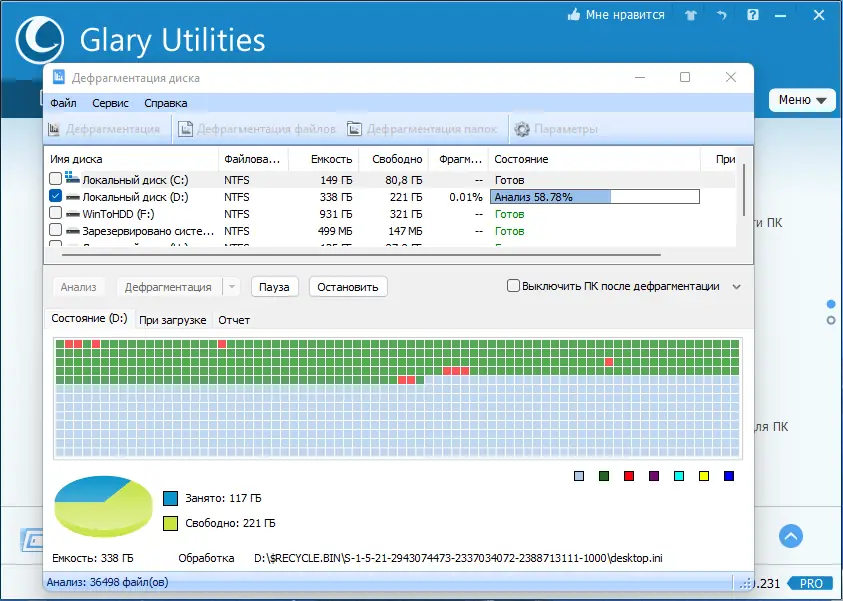Click the hollow page indicator dot
This screenshot has height=601, width=843.
click(831, 320)
